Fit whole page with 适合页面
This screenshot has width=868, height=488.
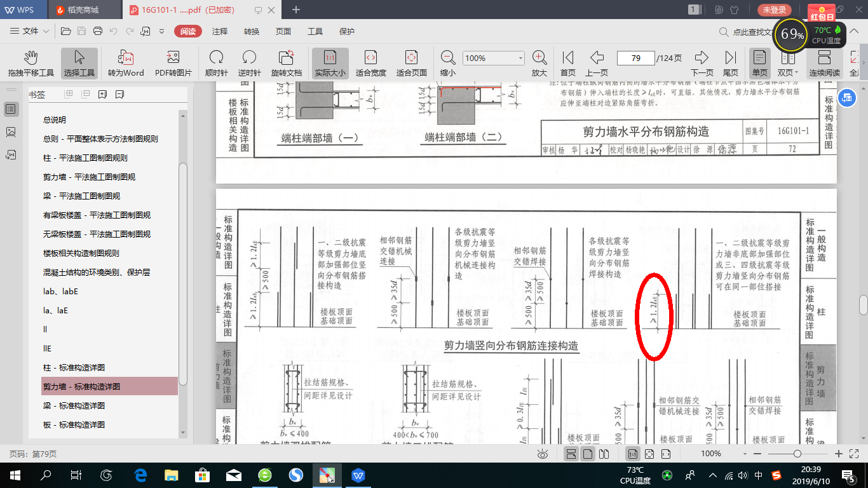pyautogui.click(x=411, y=64)
